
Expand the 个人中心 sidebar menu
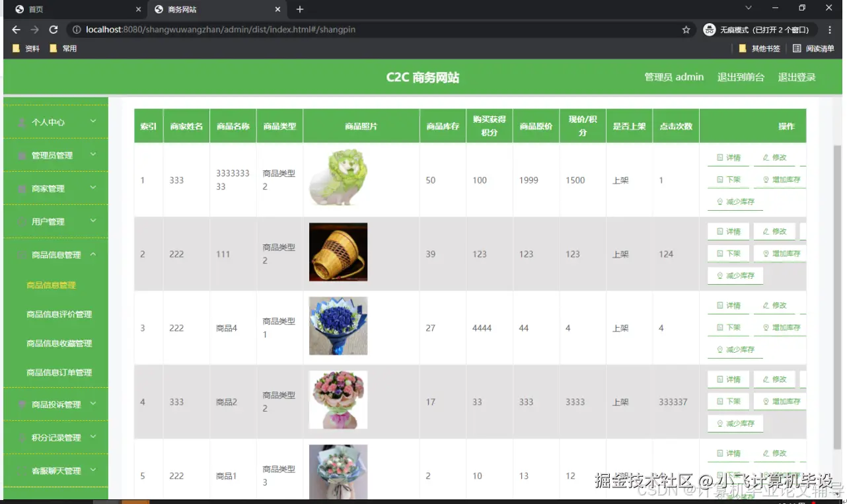[x=55, y=122]
